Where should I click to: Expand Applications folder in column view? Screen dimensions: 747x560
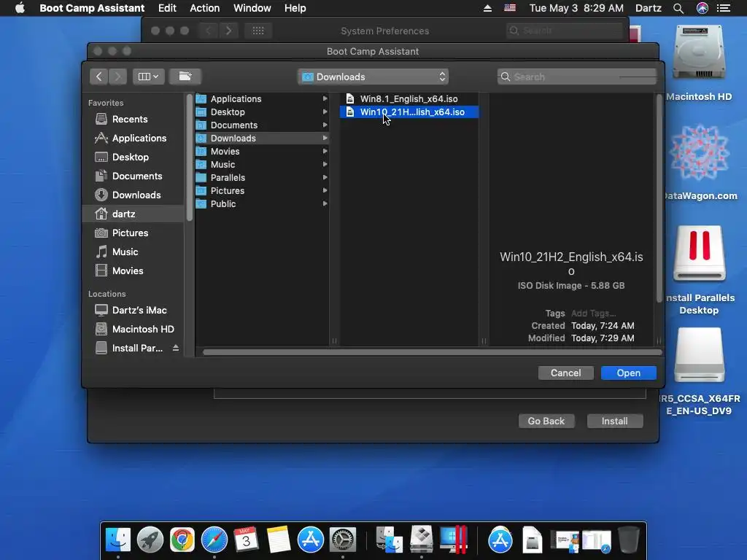click(325, 98)
